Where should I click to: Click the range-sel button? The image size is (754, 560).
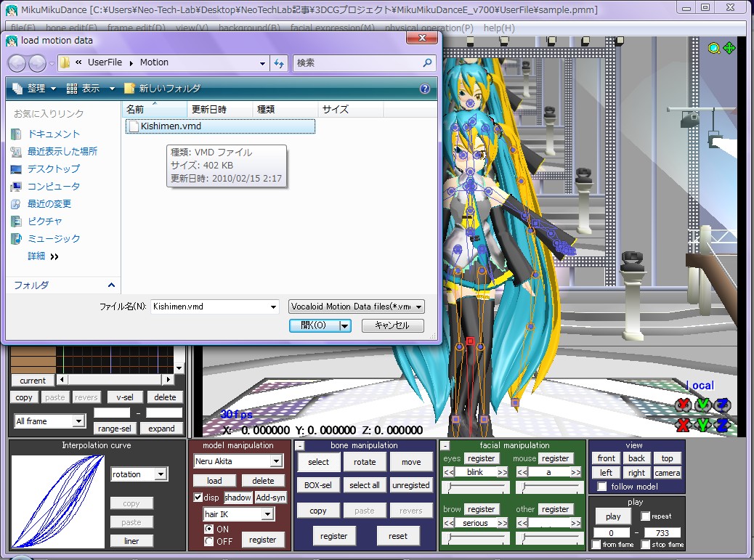coord(115,429)
